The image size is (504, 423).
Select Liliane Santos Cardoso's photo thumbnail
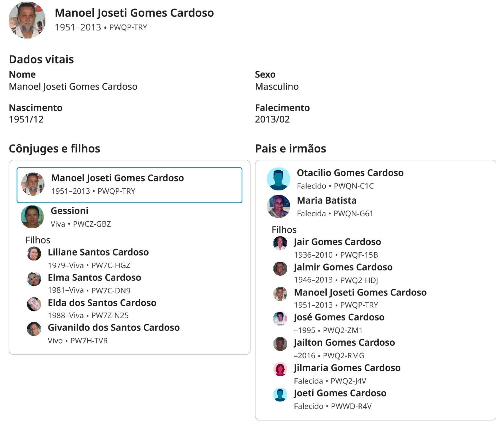(x=34, y=254)
